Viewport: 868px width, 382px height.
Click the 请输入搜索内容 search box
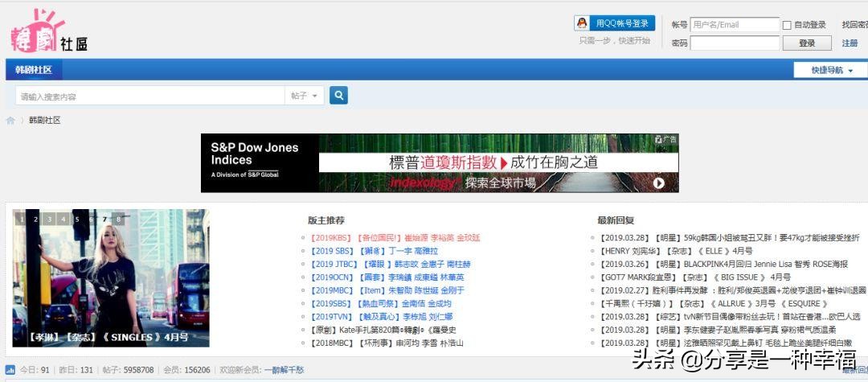coord(149,97)
